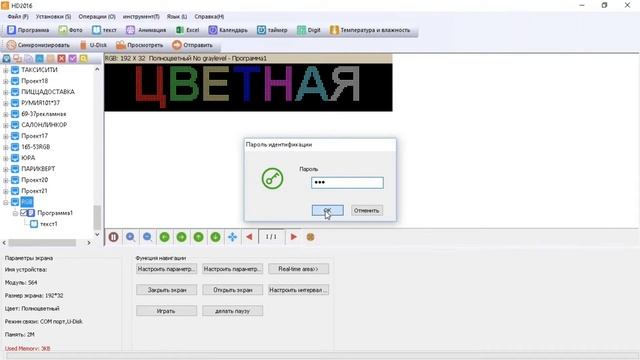Zoom in the preview
The height and width of the screenshot is (360, 640).
(x=131, y=237)
